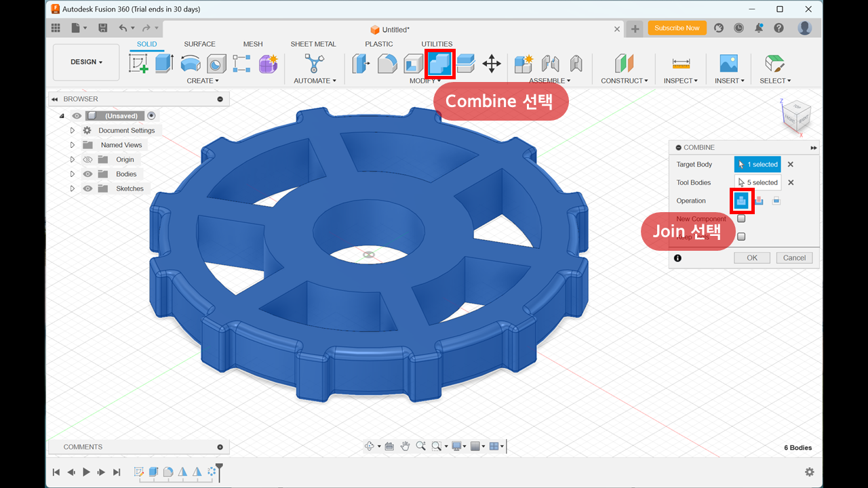Switch to the MESH tab
This screenshot has width=868, height=488.
[253, 44]
